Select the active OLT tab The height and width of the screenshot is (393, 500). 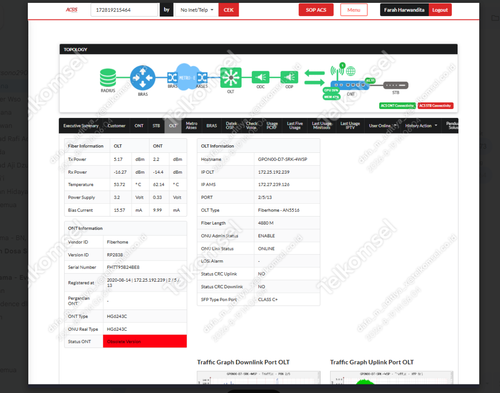pyautogui.click(x=173, y=126)
